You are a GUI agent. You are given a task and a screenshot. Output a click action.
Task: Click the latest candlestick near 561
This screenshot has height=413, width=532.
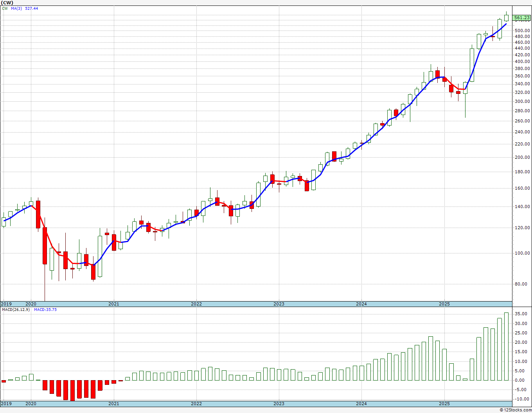(x=507, y=16)
